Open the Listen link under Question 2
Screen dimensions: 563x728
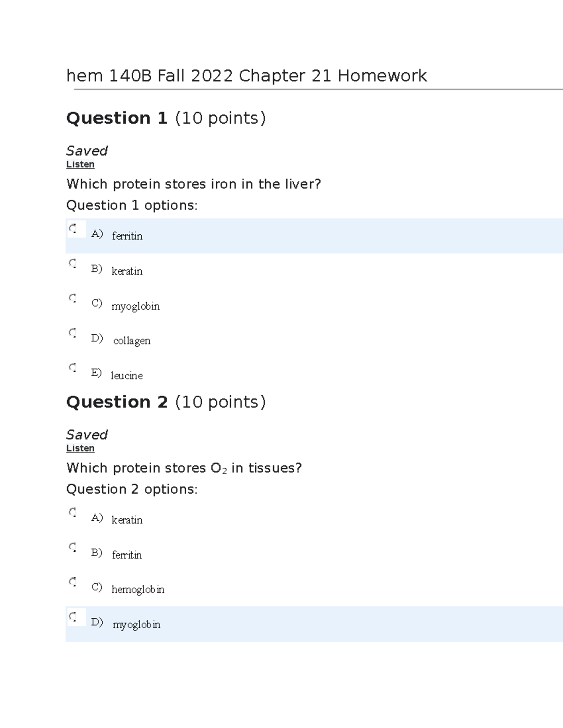coord(80,448)
